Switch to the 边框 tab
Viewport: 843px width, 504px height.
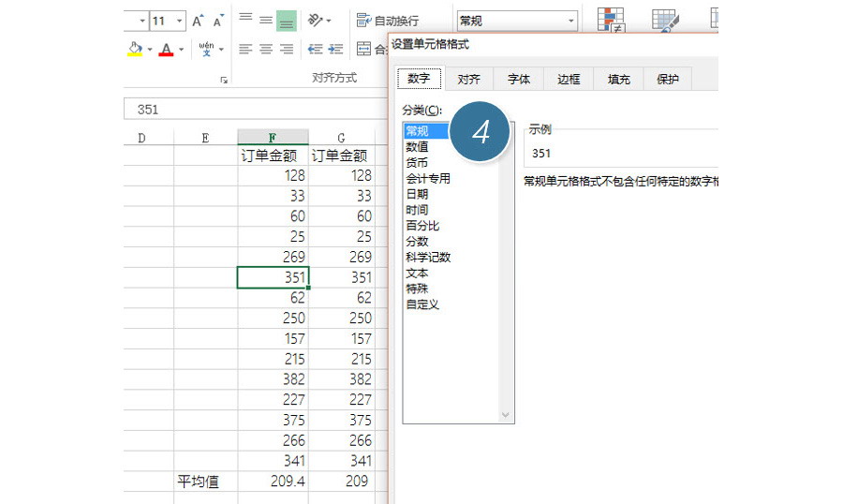[x=569, y=79]
